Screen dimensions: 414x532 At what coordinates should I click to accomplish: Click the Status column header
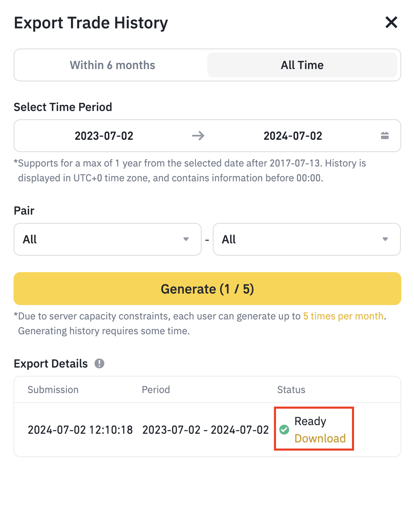[x=291, y=390]
